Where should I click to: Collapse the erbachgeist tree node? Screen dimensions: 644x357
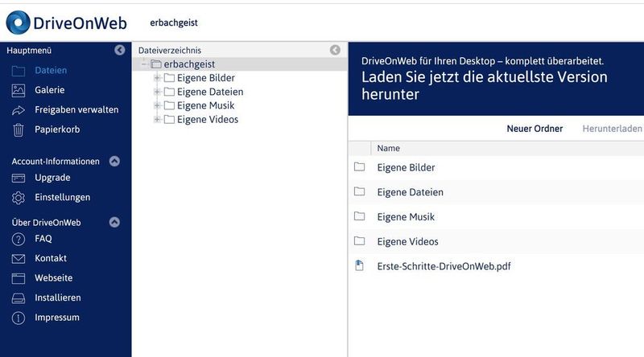point(144,64)
